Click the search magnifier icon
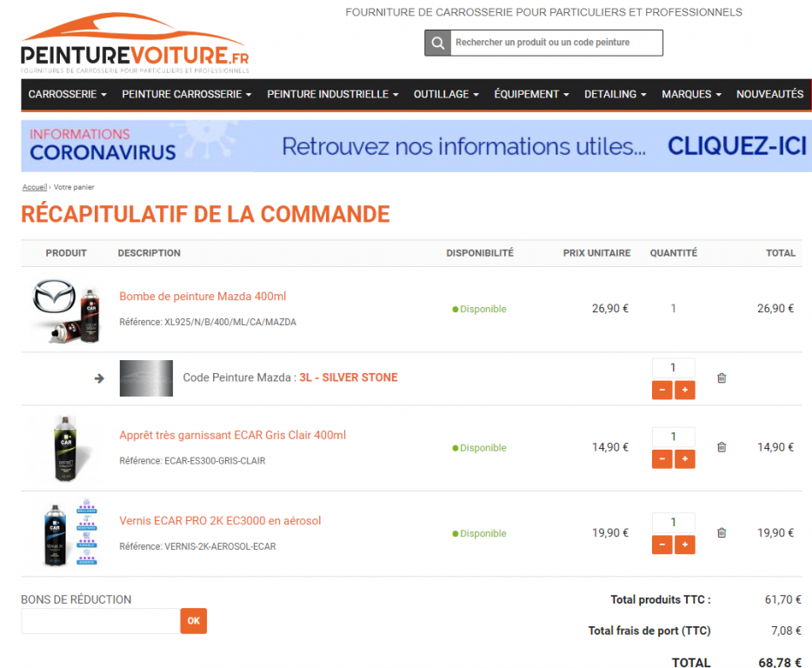This screenshot has width=812, height=668. click(437, 43)
